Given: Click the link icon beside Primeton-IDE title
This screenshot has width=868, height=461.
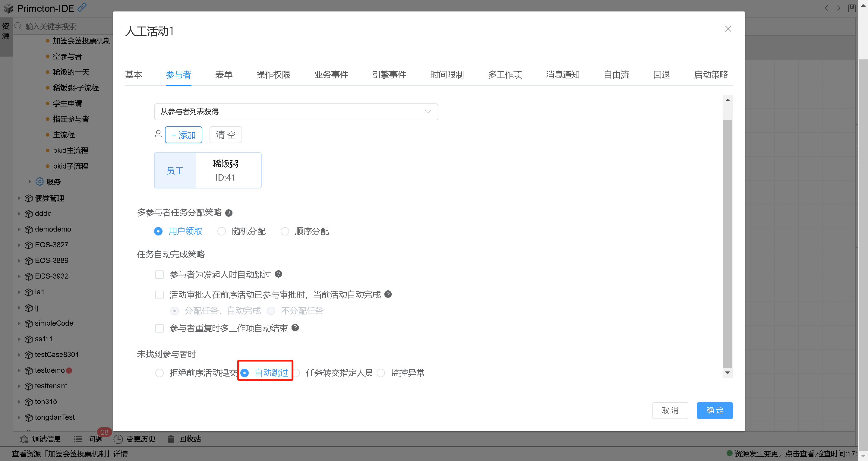Looking at the screenshot, I should (x=82, y=7).
